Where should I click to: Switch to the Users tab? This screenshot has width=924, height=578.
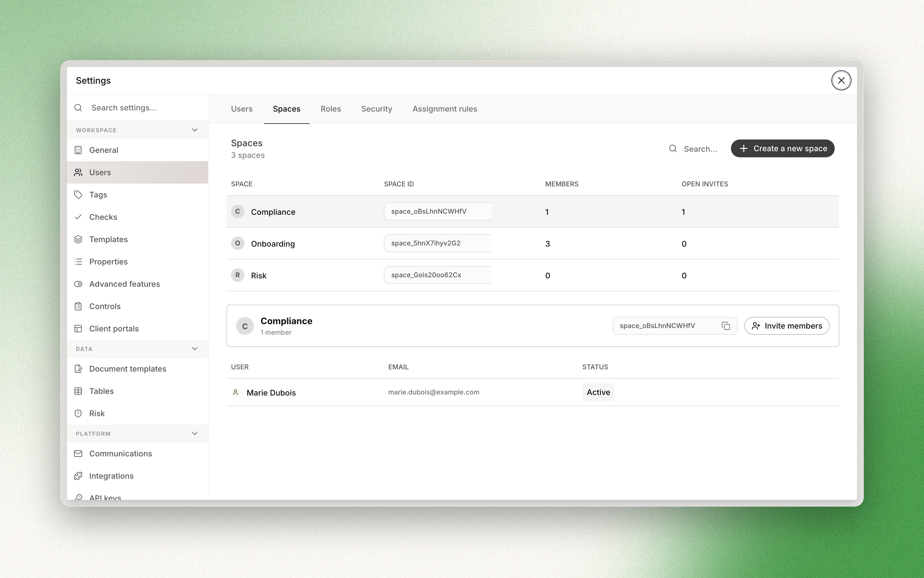click(x=242, y=109)
